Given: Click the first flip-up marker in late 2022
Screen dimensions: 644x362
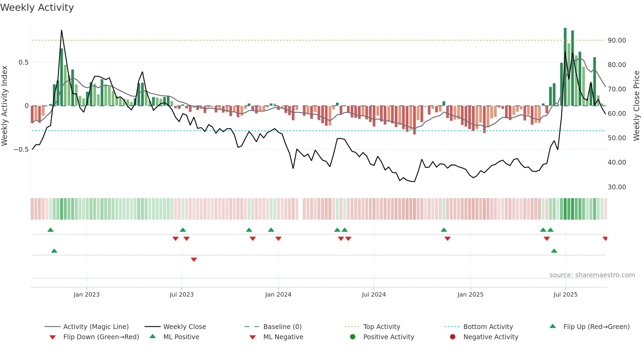Looking at the screenshot, I should coord(50,230).
